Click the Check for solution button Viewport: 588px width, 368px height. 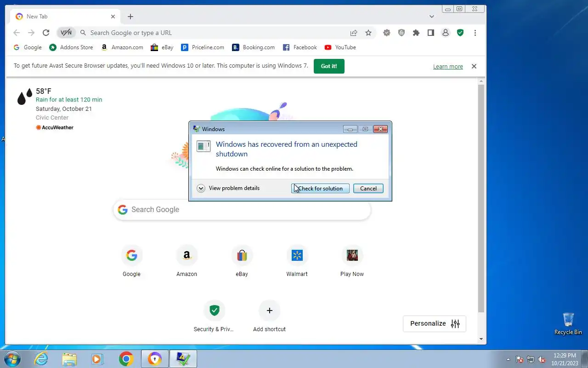(320, 189)
